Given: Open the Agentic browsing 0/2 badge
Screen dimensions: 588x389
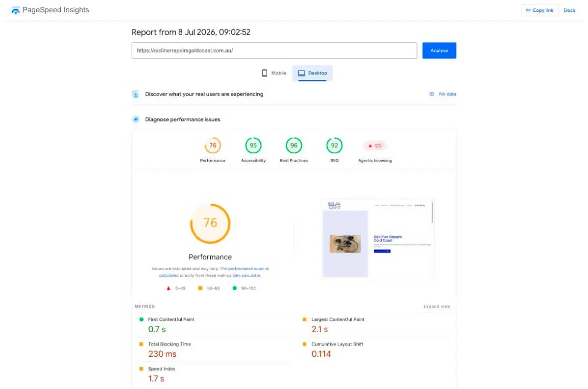Looking at the screenshot, I should pyautogui.click(x=375, y=146).
